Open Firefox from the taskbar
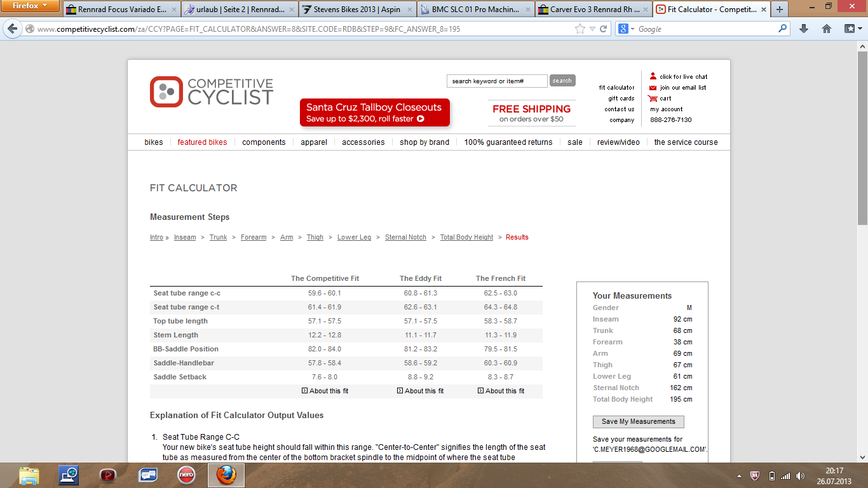Screen dimensions: 868x488 [x=226, y=475]
